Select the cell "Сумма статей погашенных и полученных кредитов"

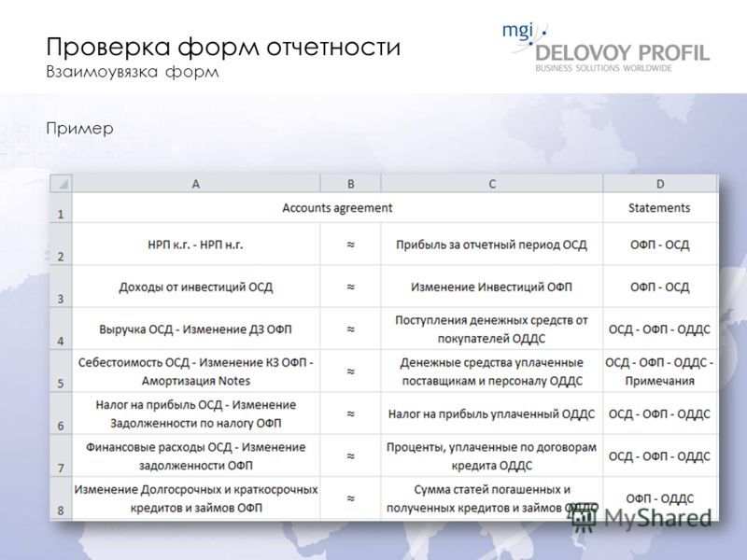click(492, 498)
